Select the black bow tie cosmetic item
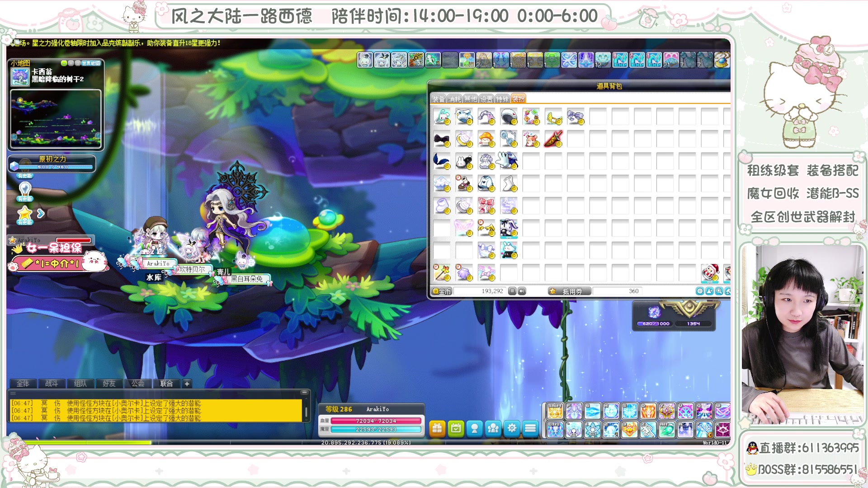 pyautogui.click(x=442, y=139)
